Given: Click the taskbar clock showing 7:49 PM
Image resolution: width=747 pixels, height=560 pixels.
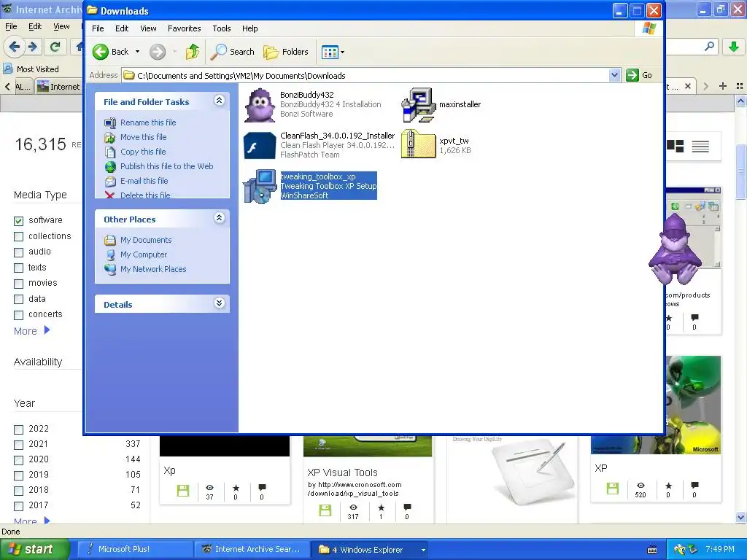Looking at the screenshot, I should [720, 549].
